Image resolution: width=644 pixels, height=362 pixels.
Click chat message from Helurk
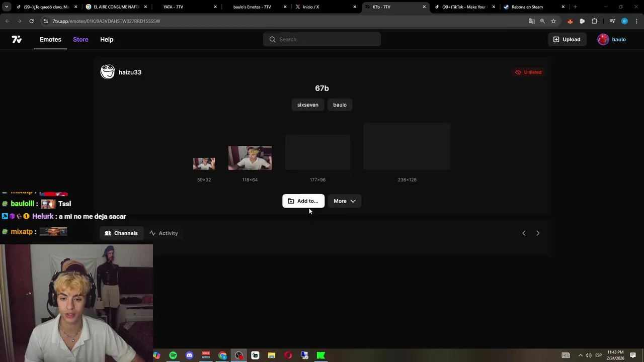[x=93, y=216]
